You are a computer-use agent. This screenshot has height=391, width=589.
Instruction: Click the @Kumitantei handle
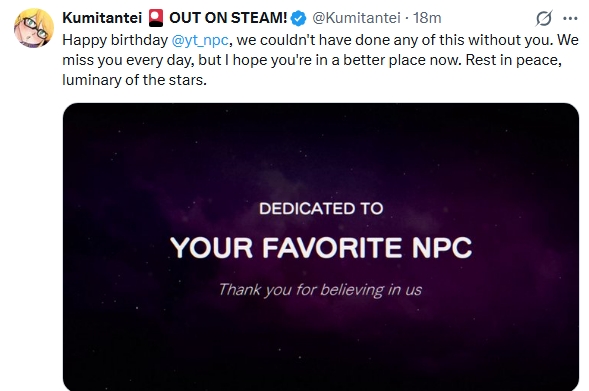(x=356, y=18)
